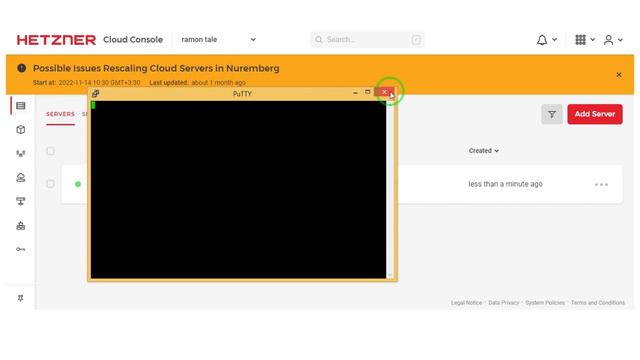Open Networks icon in sidebar
Viewport: 640px width, 360px height.
(21, 201)
